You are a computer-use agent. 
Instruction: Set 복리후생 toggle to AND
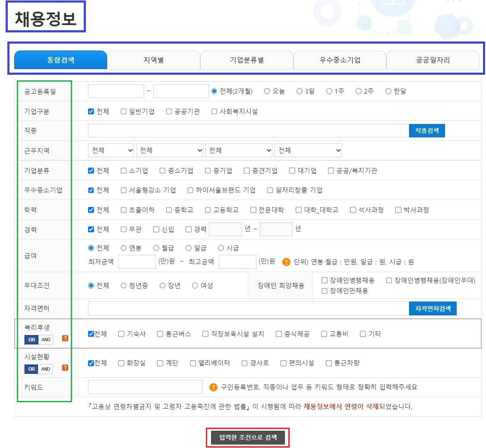pos(46,340)
